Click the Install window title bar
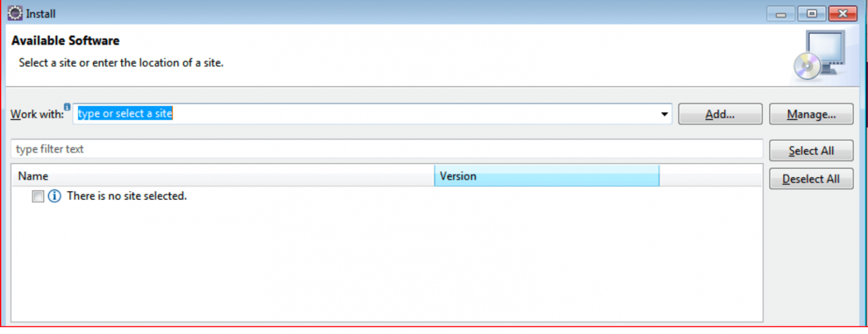The width and height of the screenshot is (868, 334). click(x=339, y=12)
